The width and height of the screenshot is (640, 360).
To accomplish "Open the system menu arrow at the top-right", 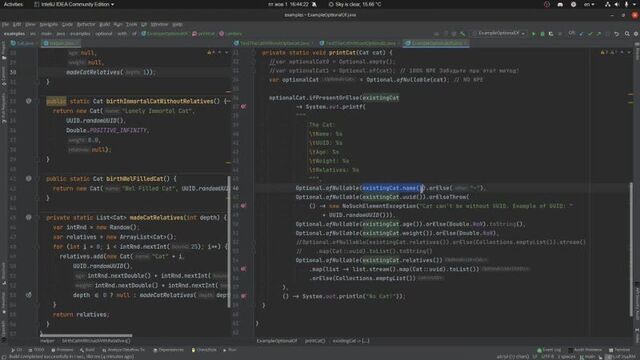I will 635,4.
